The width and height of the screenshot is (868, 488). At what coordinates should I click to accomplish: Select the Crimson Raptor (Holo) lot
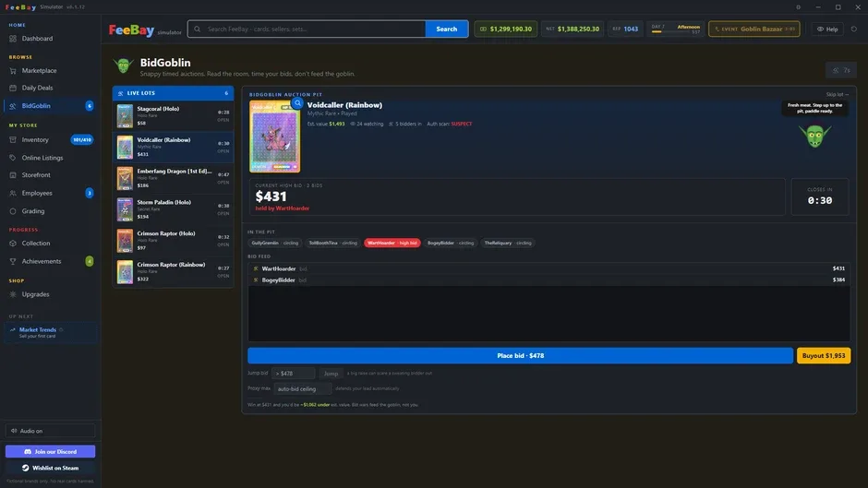pos(174,240)
